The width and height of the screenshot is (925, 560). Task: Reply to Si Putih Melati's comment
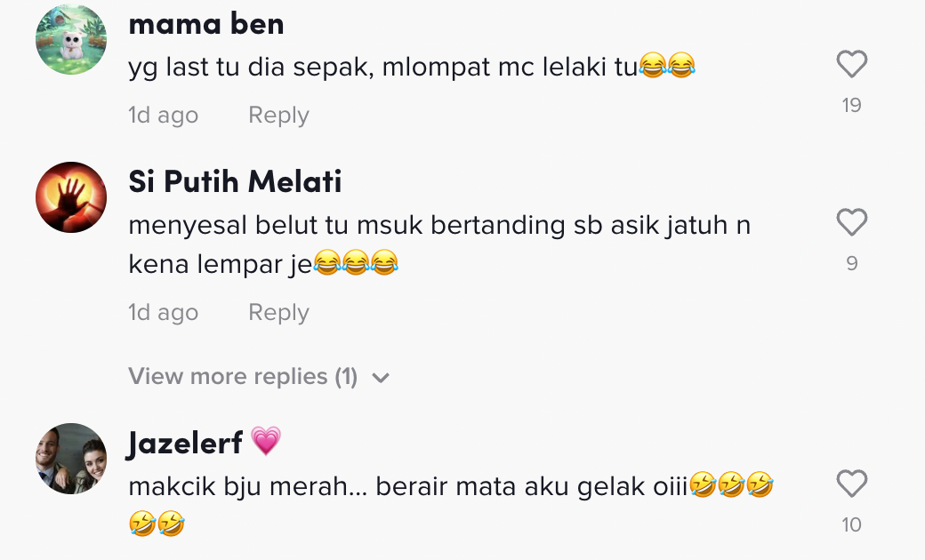click(x=278, y=313)
